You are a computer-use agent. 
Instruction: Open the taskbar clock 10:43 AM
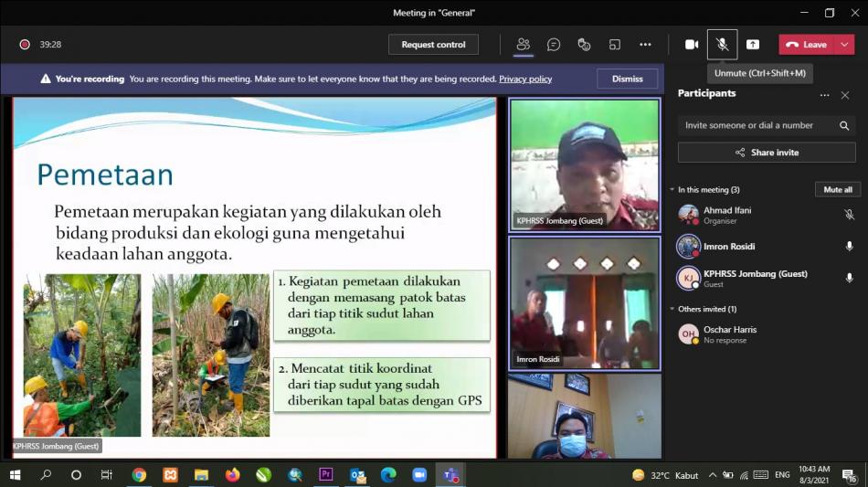(x=814, y=475)
